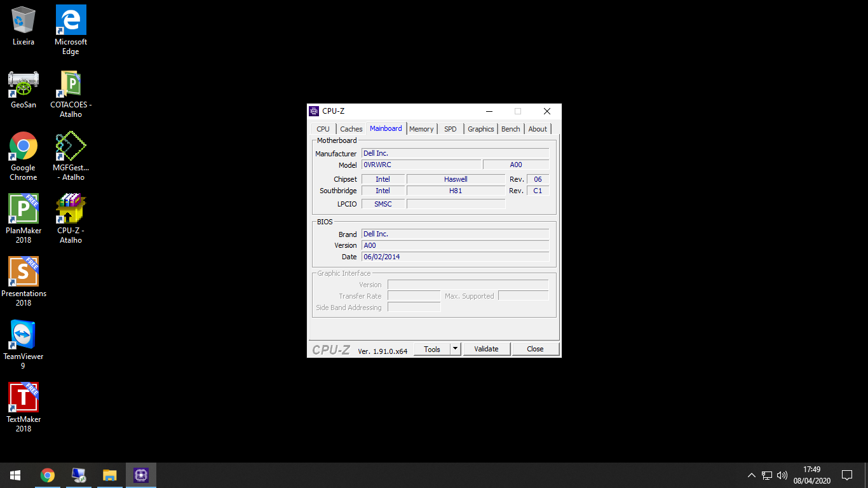Click the Southbridge vendor Intel field
The width and height of the screenshot is (868, 488).
coord(383,191)
